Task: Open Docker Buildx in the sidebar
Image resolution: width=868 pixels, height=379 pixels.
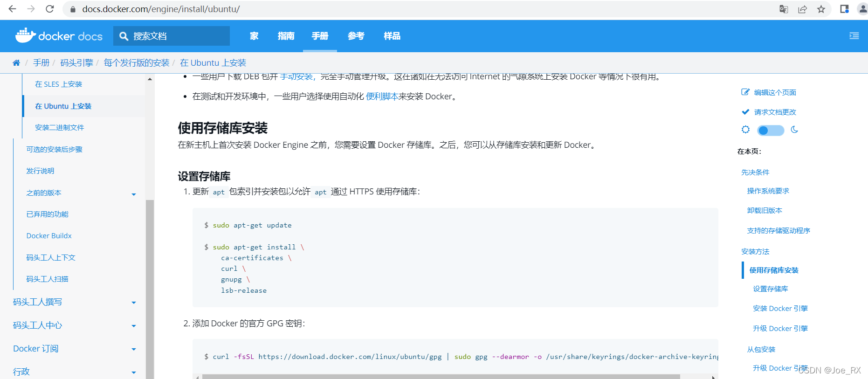Action: [49, 235]
